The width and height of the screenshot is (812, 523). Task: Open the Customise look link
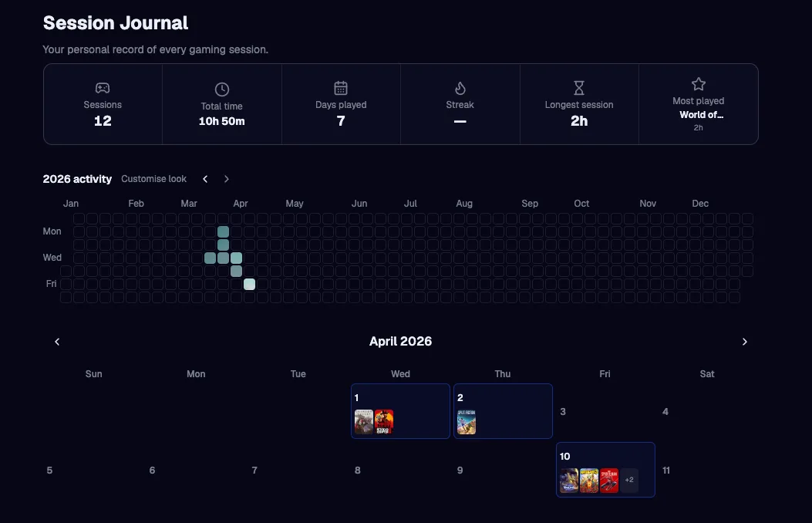click(154, 179)
